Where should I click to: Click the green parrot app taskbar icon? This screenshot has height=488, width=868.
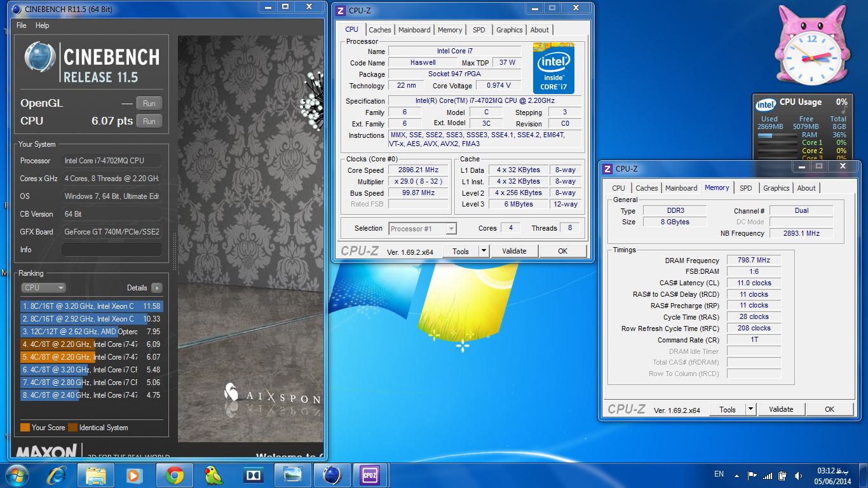pyautogui.click(x=214, y=475)
